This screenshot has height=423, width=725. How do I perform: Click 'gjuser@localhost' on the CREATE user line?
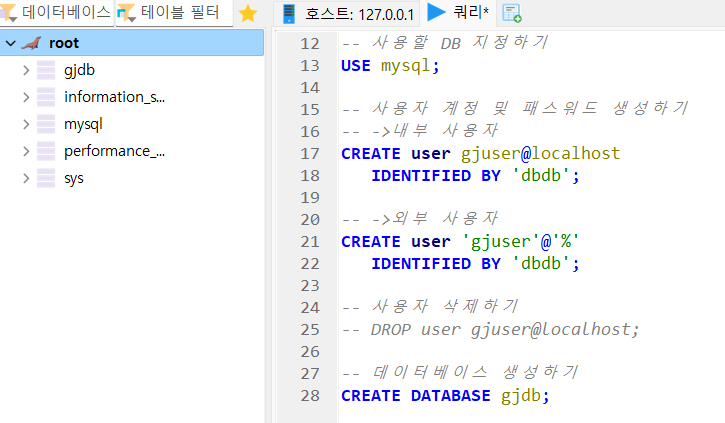(540, 154)
